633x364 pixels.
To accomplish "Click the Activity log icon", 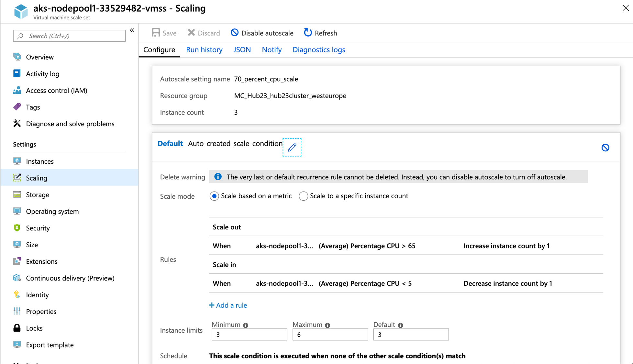I will pos(17,73).
